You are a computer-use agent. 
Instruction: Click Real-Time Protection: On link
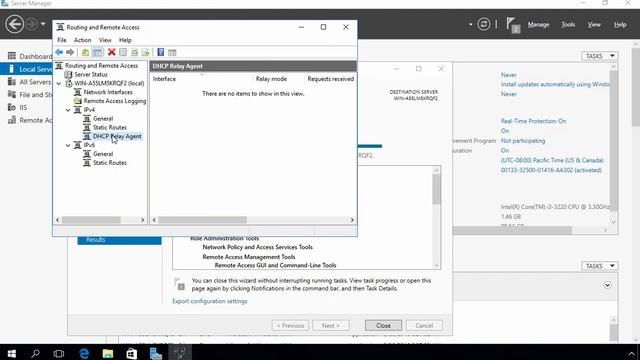tap(533, 121)
